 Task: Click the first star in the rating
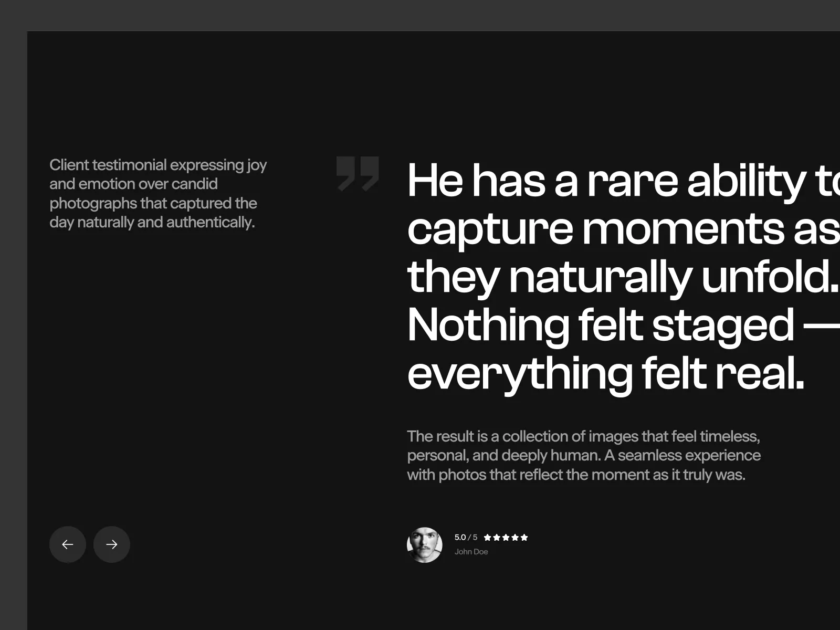click(488, 537)
